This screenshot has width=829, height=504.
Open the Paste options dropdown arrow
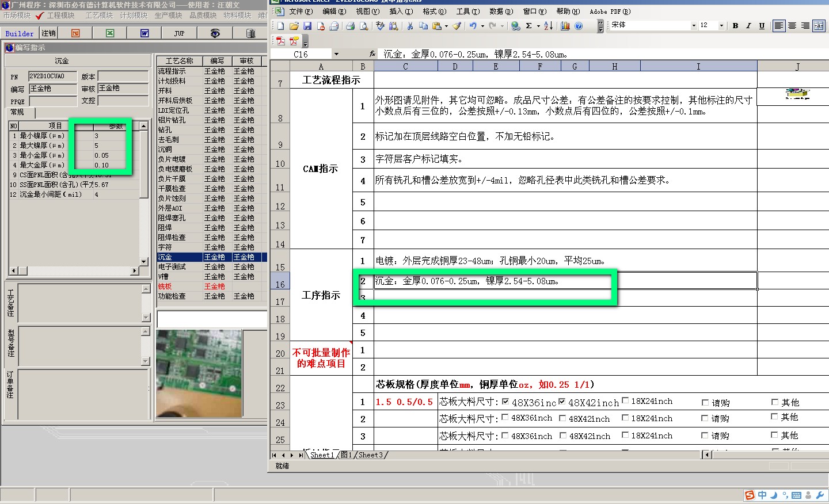(x=446, y=26)
